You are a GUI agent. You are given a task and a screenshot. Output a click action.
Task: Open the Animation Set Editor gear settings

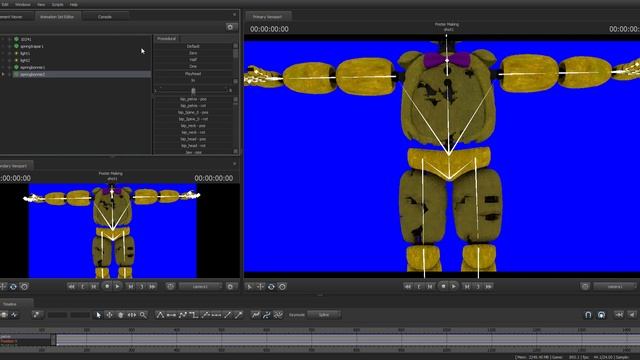(230, 27)
